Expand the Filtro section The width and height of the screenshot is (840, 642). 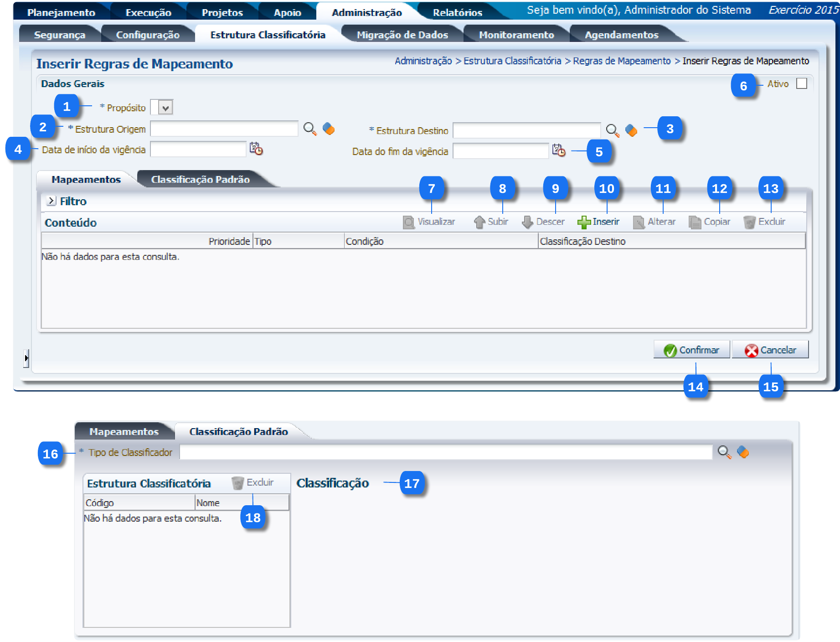click(x=51, y=201)
